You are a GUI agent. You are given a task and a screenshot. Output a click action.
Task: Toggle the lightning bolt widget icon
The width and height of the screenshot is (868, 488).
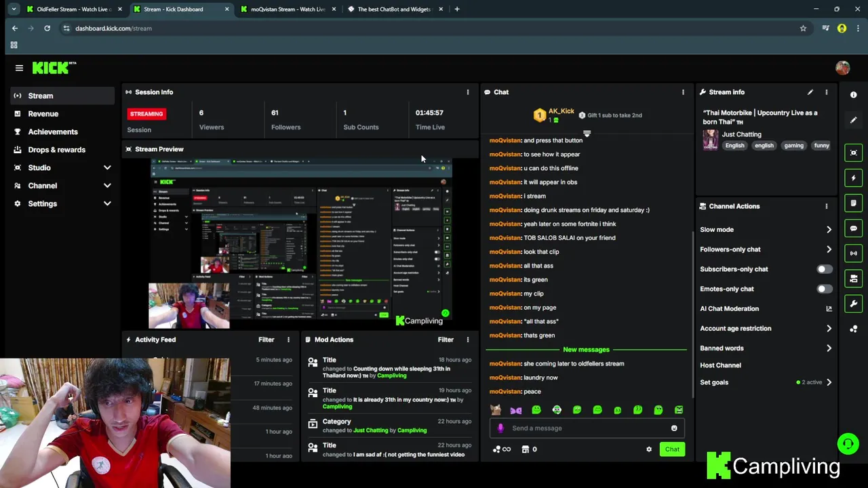click(854, 178)
